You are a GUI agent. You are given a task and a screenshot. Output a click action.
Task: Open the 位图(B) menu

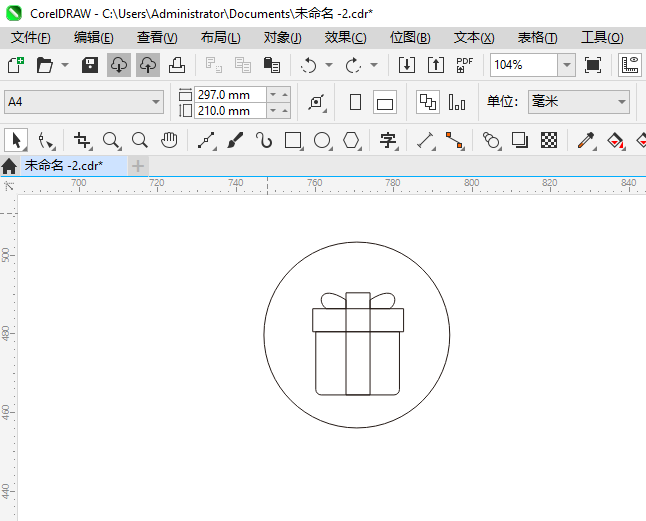(409, 37)
